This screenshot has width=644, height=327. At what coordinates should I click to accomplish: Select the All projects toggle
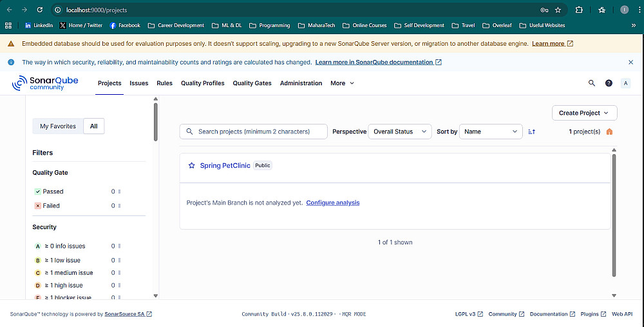tap(94, 126)
